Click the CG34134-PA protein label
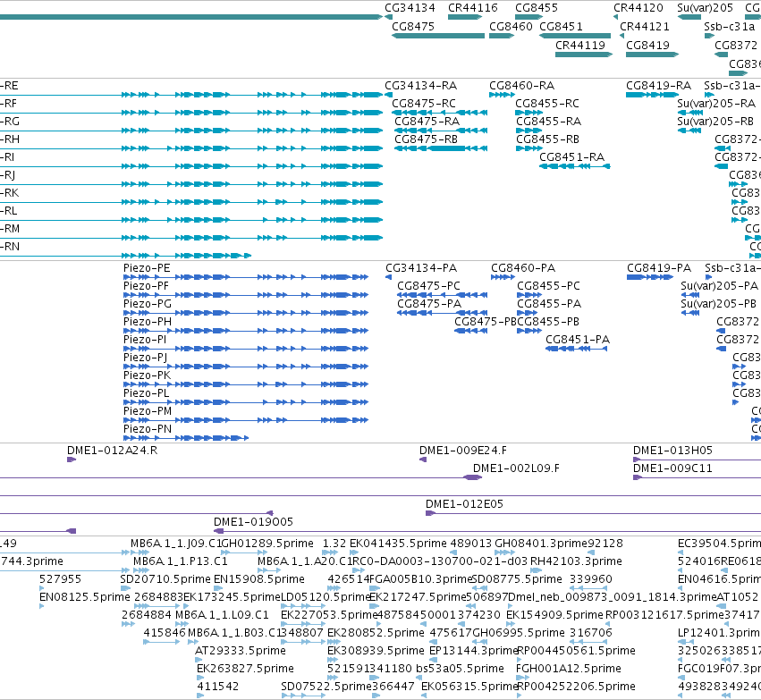The height and width of the screenshot is (700, 761). click(421, 268)
